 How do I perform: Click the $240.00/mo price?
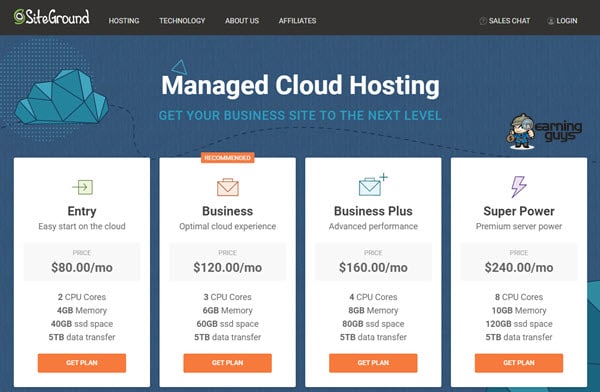click(x=519, y=267)
